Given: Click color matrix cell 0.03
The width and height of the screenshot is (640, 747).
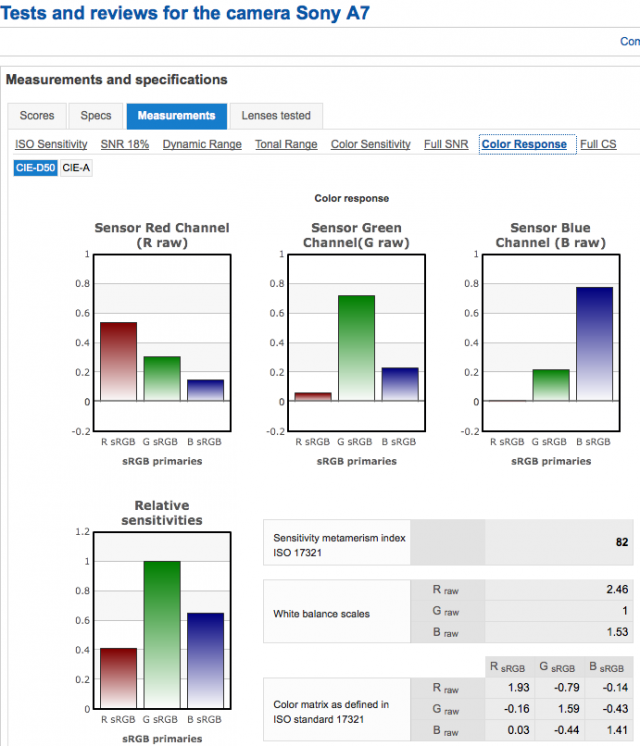Looking at the screenshot, I should pos(518,730).
